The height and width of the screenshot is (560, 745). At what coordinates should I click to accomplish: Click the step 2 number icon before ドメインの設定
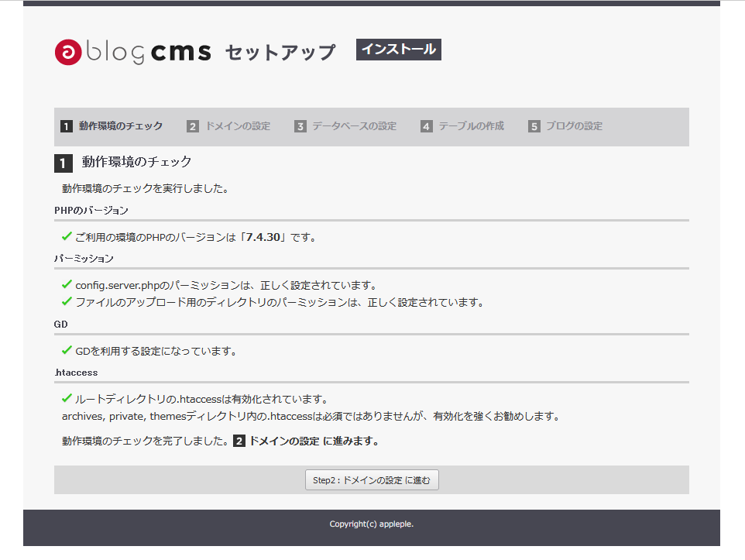[x=192, y=126]
